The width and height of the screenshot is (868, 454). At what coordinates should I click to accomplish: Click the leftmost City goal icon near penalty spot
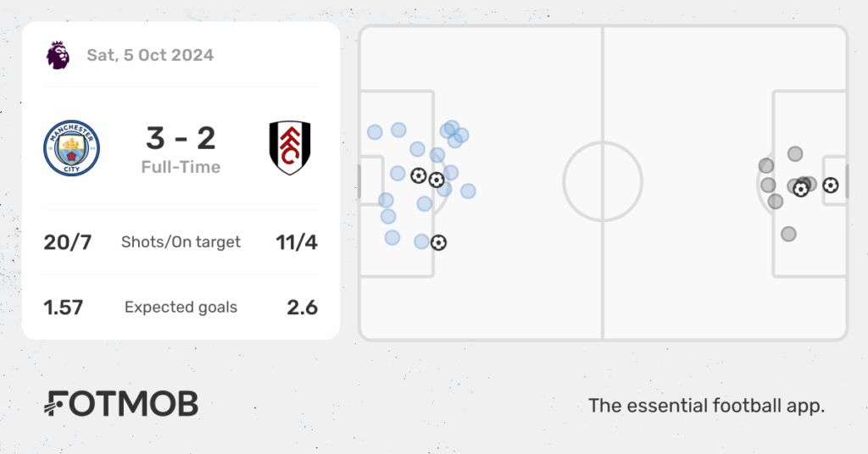[419, 176]
